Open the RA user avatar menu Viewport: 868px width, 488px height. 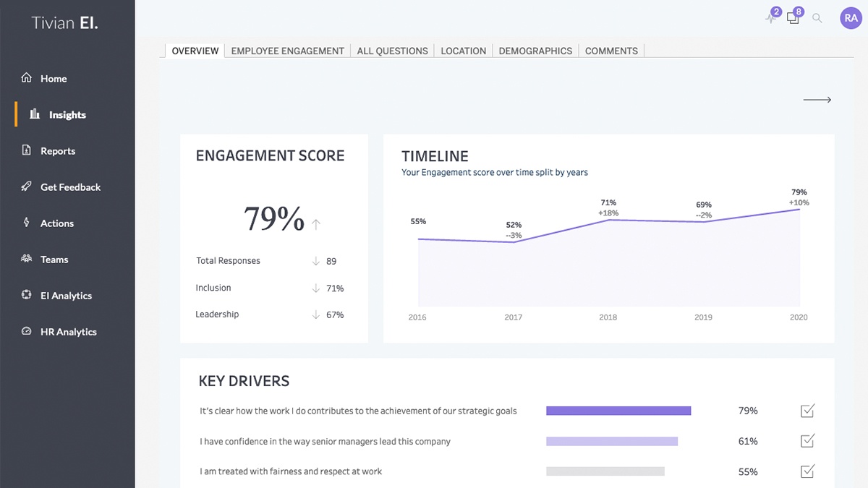[851, 18]
